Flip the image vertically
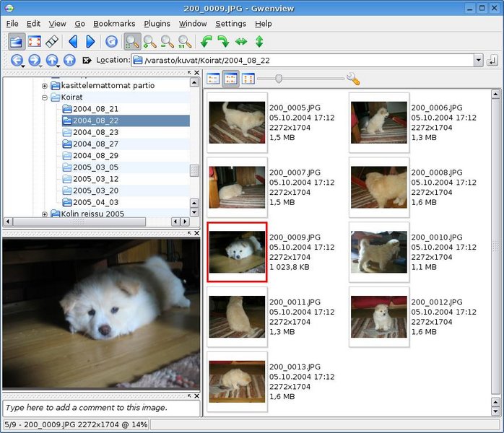Image resolution: width=504 pixels, height=433 pixels. point(259,42)
